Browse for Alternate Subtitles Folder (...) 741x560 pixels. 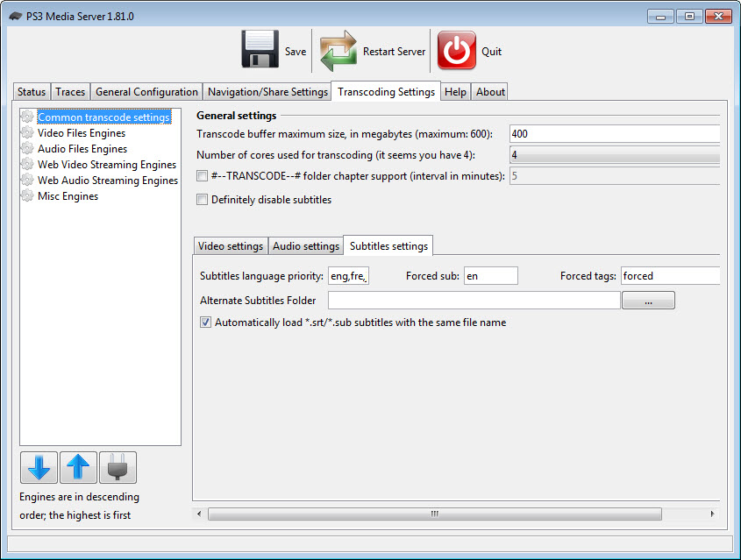648,301
